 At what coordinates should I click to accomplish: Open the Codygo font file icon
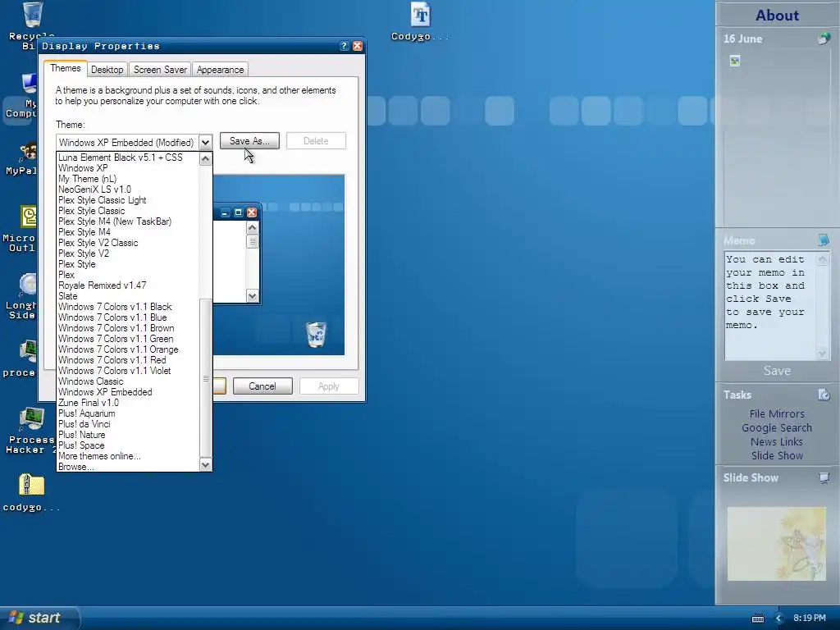coord(420,15)
